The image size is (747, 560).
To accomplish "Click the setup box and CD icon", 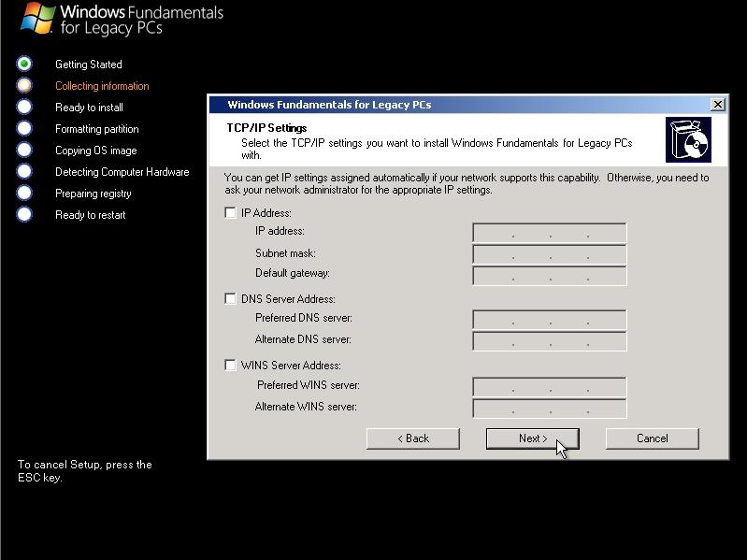I will 688,140.
